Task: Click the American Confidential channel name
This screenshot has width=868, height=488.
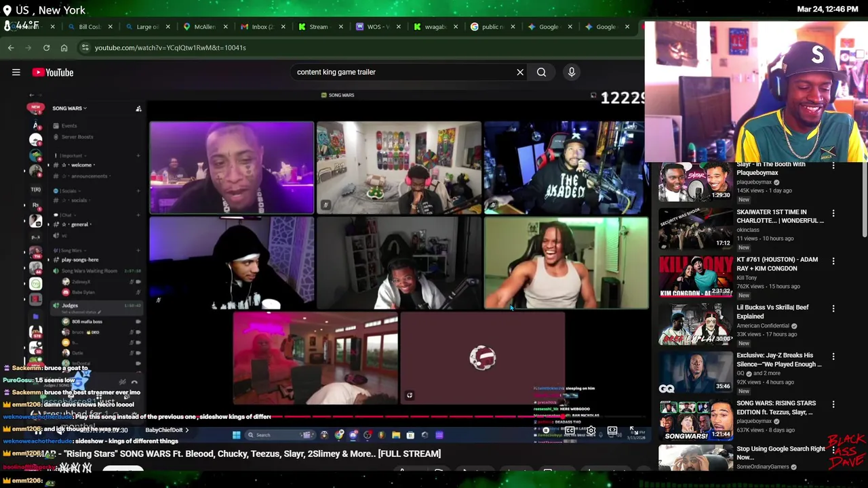Action: [763, 326]
